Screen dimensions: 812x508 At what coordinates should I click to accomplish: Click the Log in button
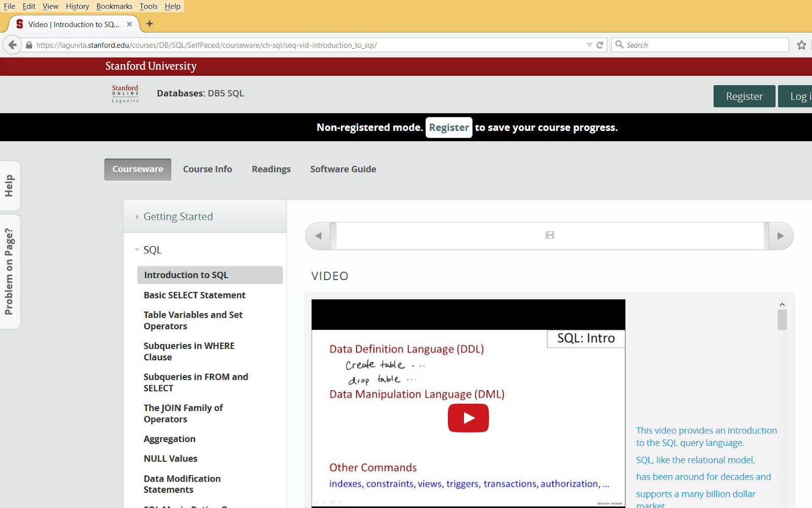796,96
